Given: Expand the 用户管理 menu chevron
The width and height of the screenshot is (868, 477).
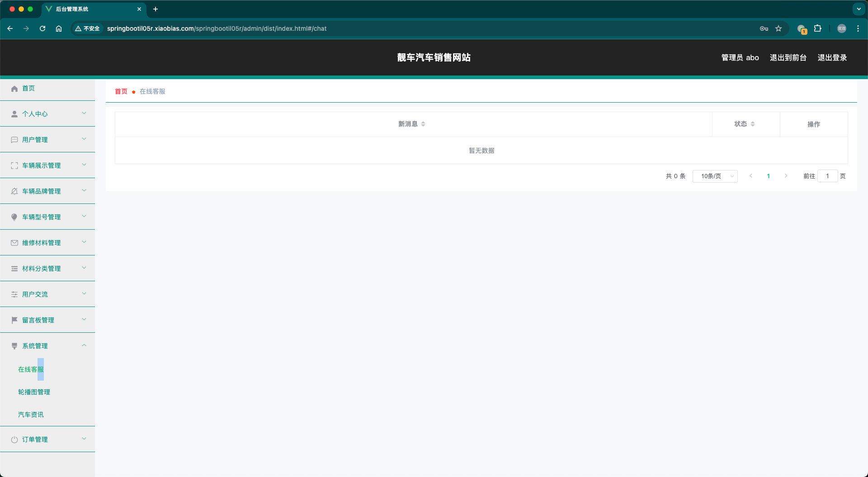Looking at the screenshot, I should [84, 139].
